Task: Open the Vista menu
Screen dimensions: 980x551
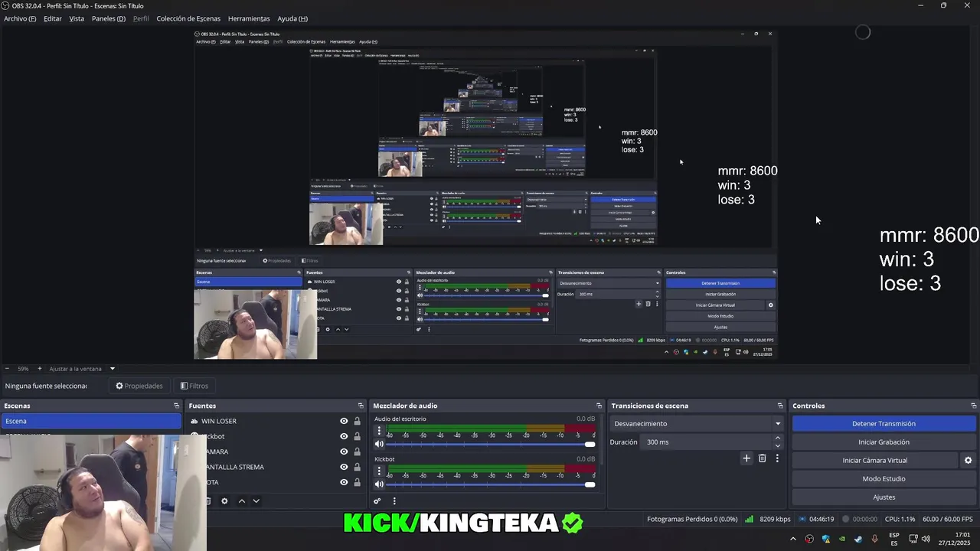Action: coord(77,18)
